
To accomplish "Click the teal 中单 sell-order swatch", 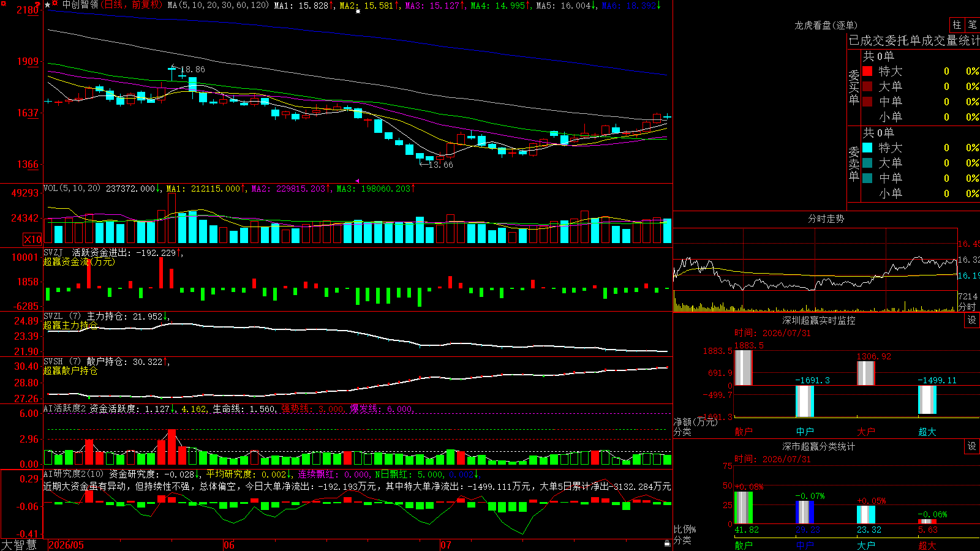I will pyautogui.click(x=867, y=178).
